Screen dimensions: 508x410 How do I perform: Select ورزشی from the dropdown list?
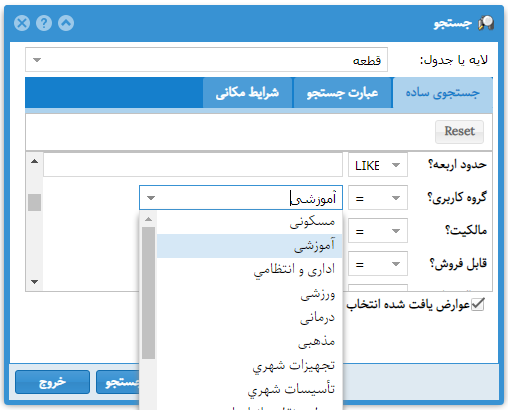[249, 294]
